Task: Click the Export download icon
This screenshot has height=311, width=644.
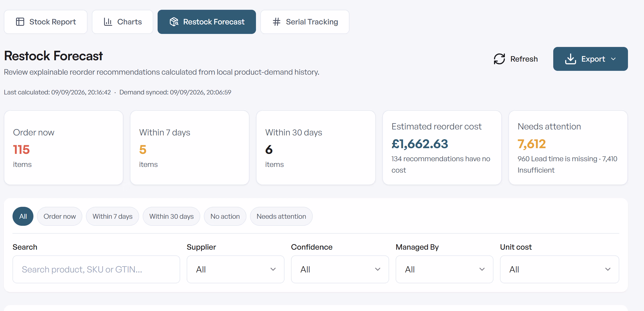Action: (x=570, y=59)
